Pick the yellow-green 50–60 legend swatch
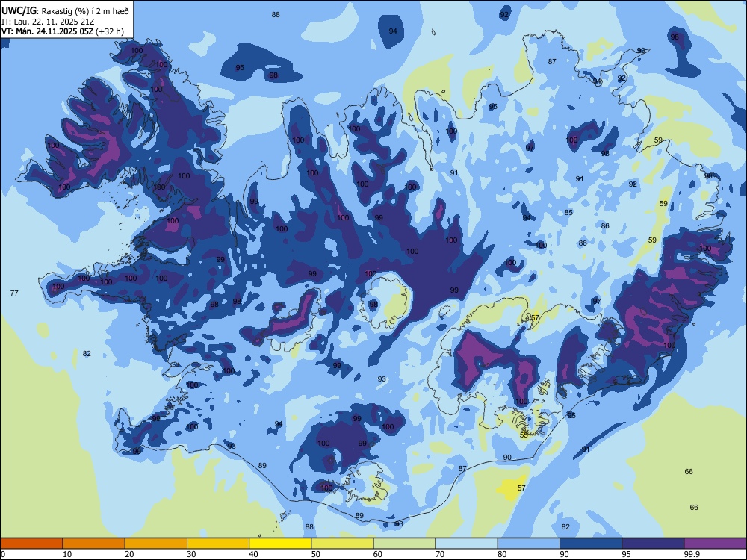This screenshot has width=747, height=560. pos(342,544)
